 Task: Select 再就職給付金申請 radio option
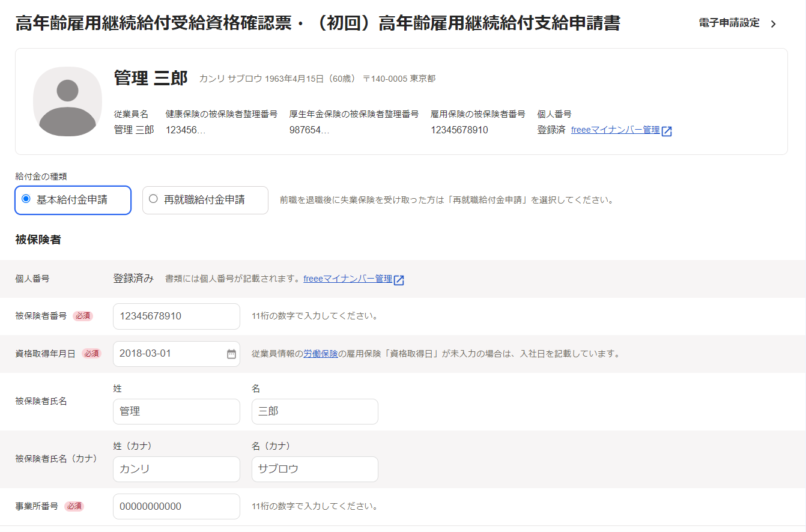tap(205, 200)
